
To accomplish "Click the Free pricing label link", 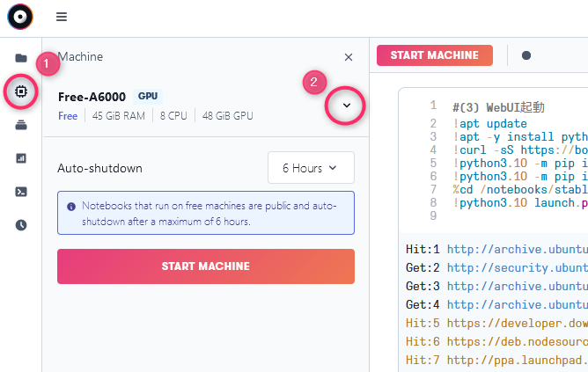I will 68,116.
